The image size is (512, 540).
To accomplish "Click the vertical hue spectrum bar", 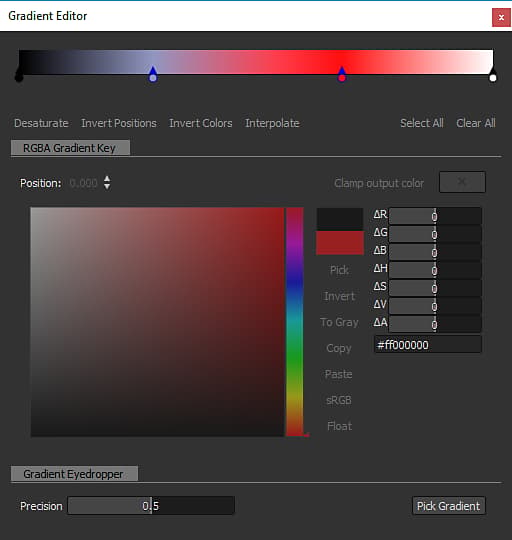I will click(x=295, y=322).
